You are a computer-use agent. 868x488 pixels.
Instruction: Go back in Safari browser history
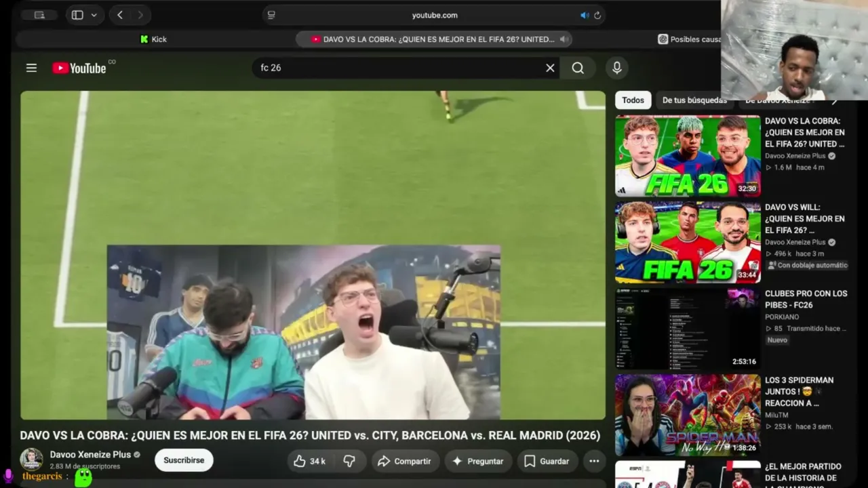120,15
